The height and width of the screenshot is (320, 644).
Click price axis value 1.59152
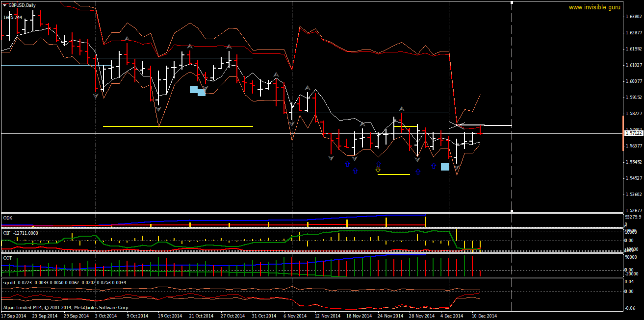click(x=634, y=97)
